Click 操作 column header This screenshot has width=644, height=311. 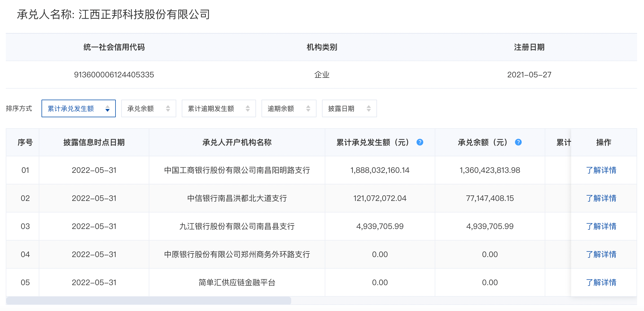pyautogui.click(x=604, y=142)
